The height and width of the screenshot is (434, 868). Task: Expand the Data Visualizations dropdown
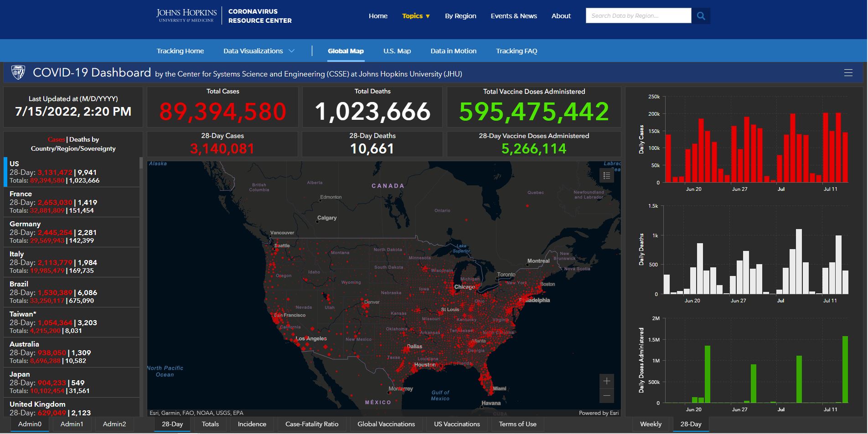(258, 51)
